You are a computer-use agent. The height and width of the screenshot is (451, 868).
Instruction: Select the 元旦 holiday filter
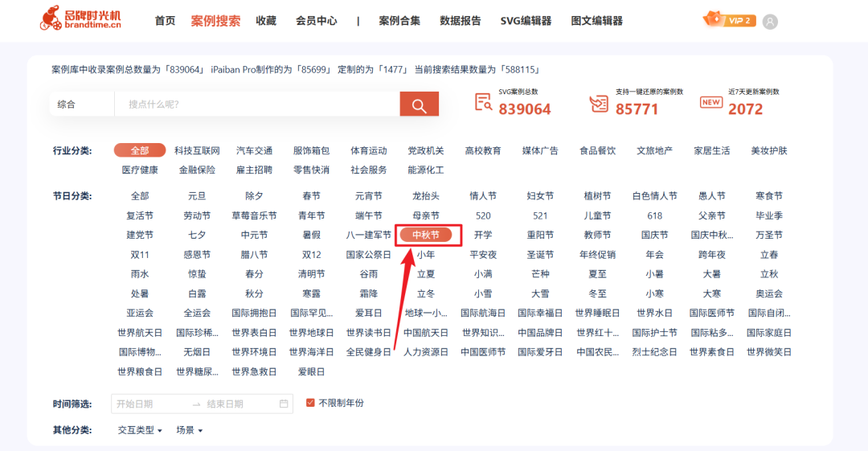[197, 196]
